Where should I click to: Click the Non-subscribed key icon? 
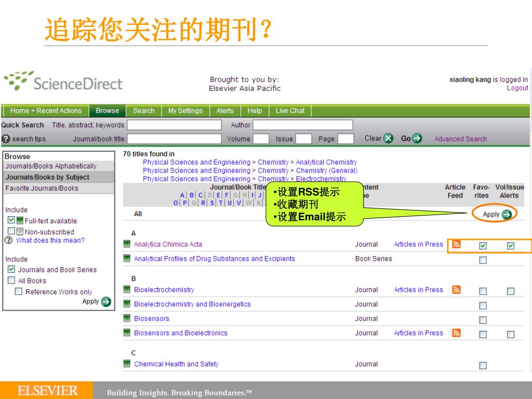pyautogui.click(x=20, y=232)
